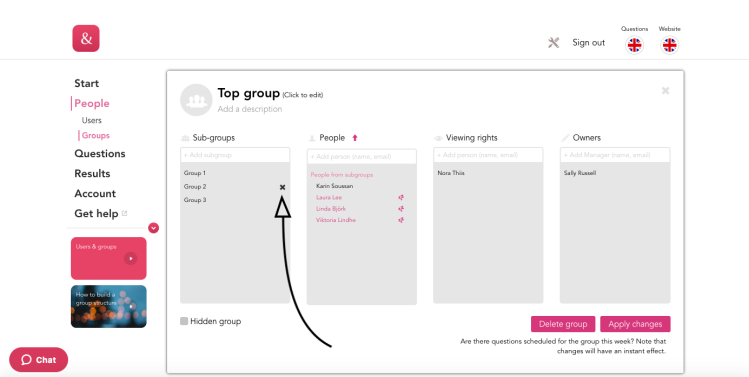Click the move icon beside Linda Björk

pos(401,209)
